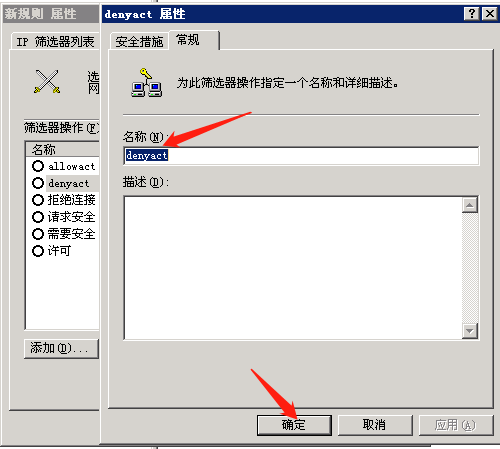Click the crossed swords filter icon
The width and height of the screenshot is (500, 449).
[x=47, y=81]
